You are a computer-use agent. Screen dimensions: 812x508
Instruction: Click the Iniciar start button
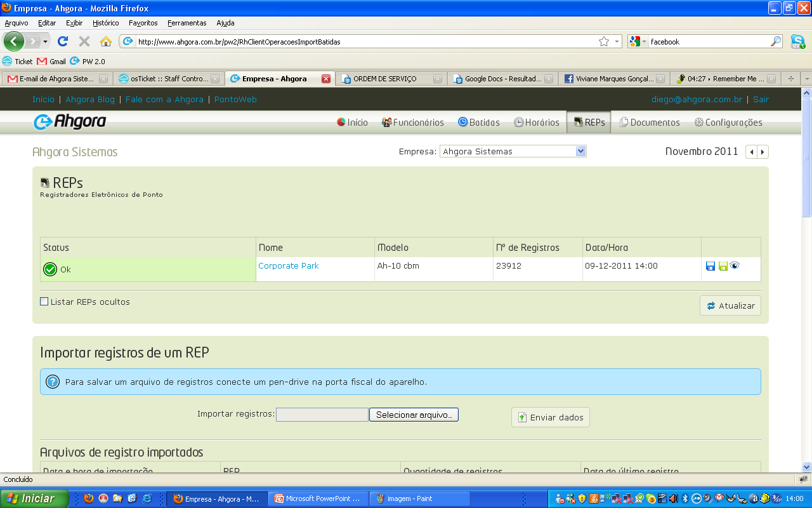click(34, 498)
